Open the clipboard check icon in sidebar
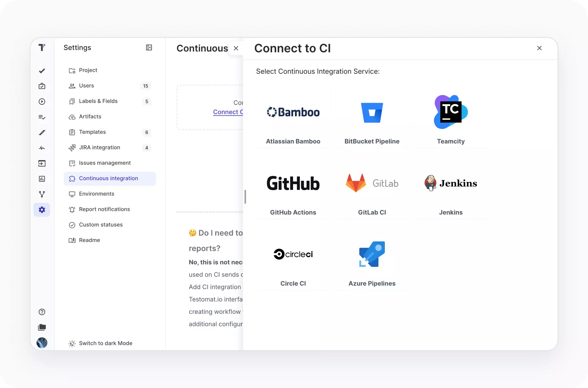The height and width of the screenshot is (388, 588). (42, 86)
